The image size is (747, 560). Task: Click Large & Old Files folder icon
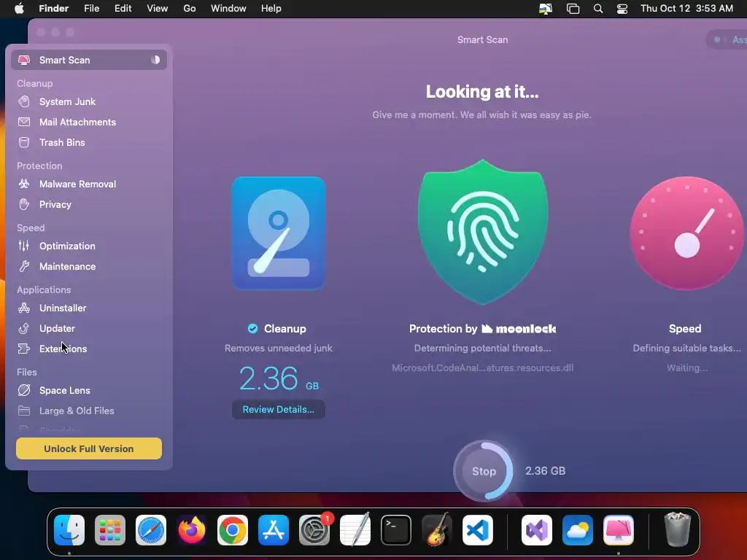[x=24, y=411]
